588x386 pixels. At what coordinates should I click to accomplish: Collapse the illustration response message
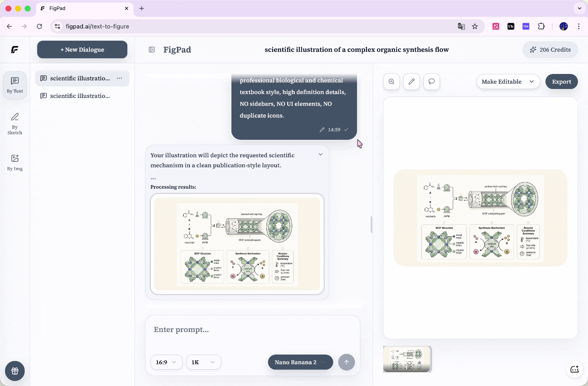[320, 154]
